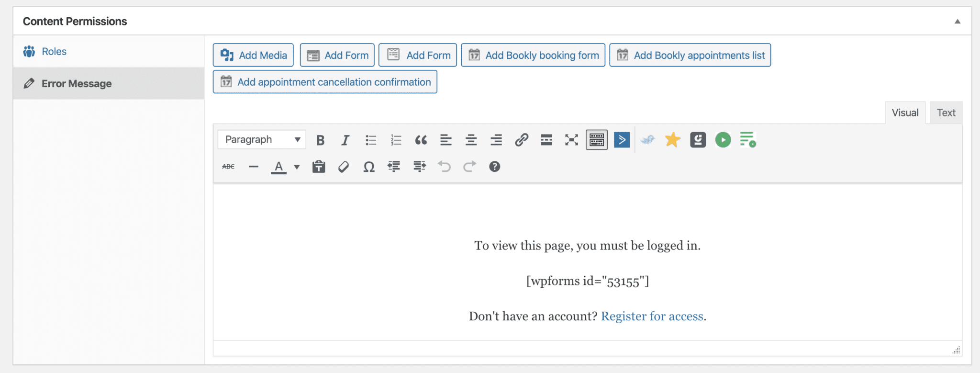This screenshot has width=980, height=373.
Task: Align text to the right
Action: (496, 140)
